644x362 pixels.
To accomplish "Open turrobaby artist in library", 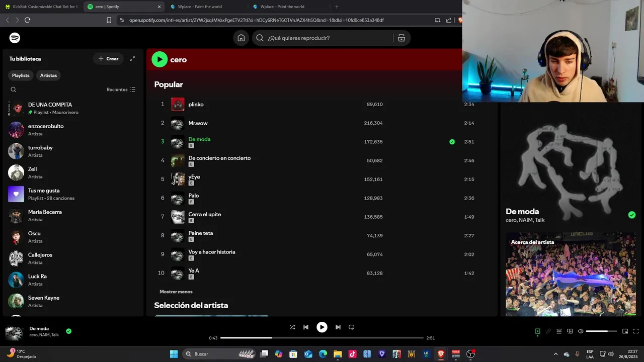I will click(x=73, y=151).
